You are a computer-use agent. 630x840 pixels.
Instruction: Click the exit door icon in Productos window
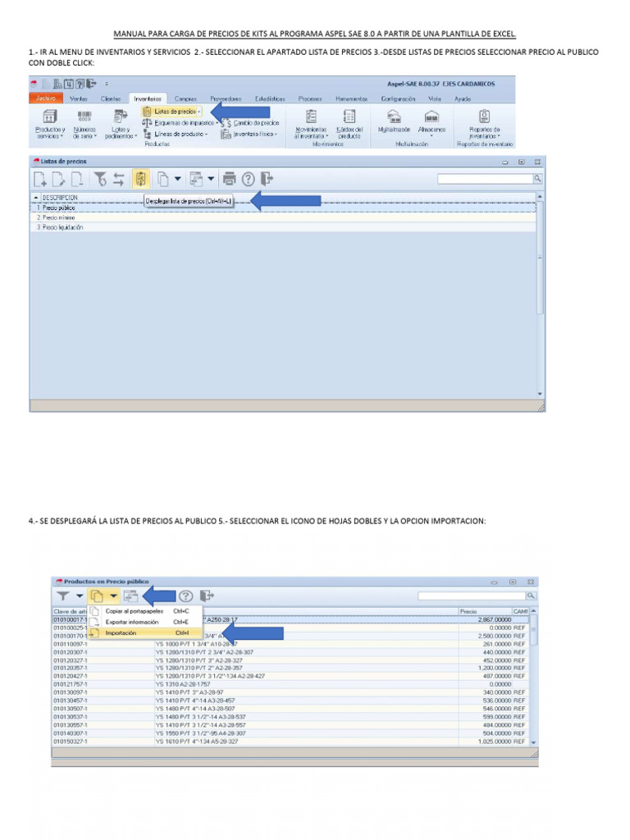[207, 596]
